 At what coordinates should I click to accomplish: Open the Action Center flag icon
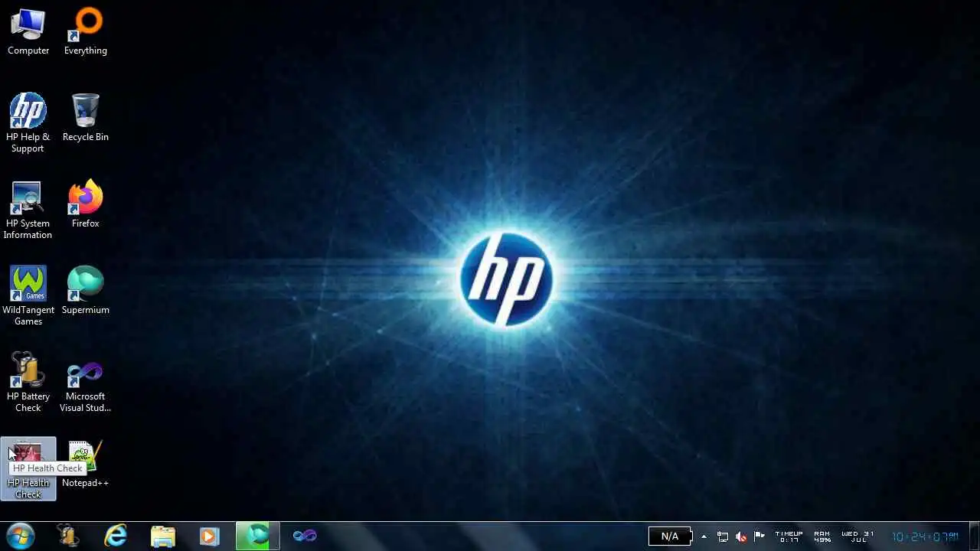(759, 536)
